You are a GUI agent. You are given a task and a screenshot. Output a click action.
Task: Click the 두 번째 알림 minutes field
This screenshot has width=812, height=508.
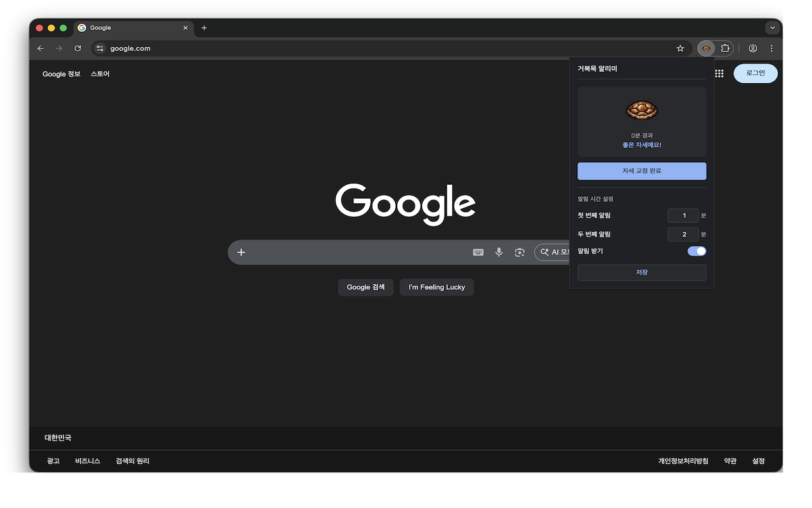(x=683, y=234)
